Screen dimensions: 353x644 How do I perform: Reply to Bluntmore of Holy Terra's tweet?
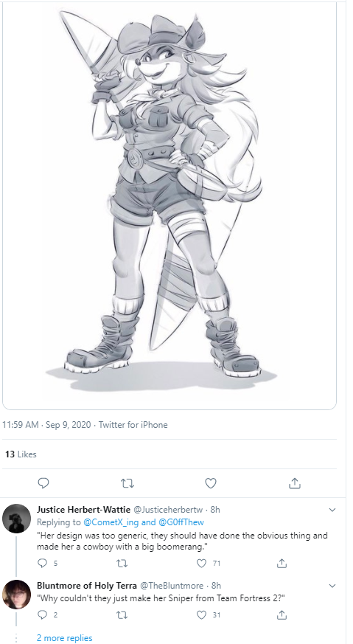tap(43, 614)
